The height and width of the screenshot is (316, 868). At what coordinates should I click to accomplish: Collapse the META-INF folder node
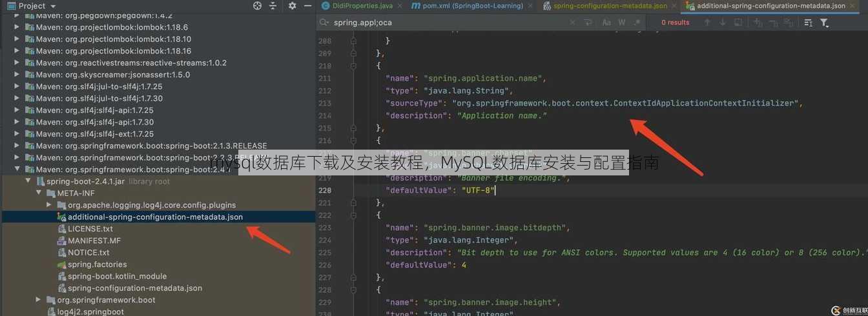[x=39, y=193]
